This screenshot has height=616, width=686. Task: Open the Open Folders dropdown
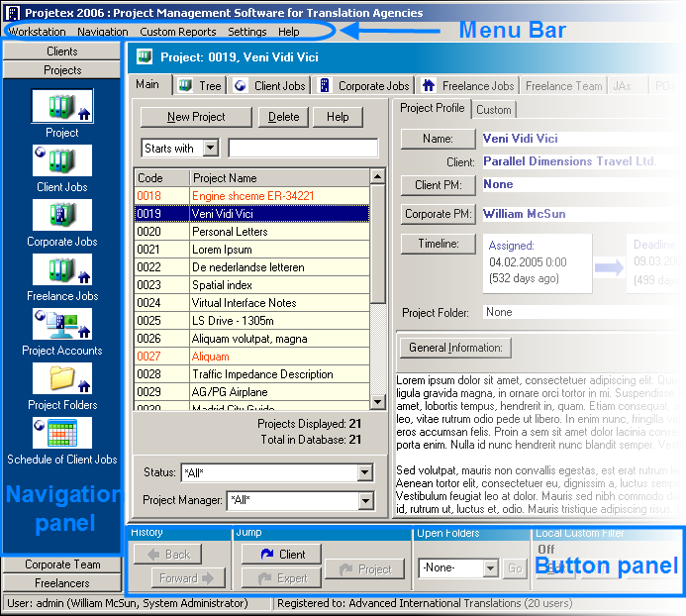pyautogui.click(x=490, y=568)
